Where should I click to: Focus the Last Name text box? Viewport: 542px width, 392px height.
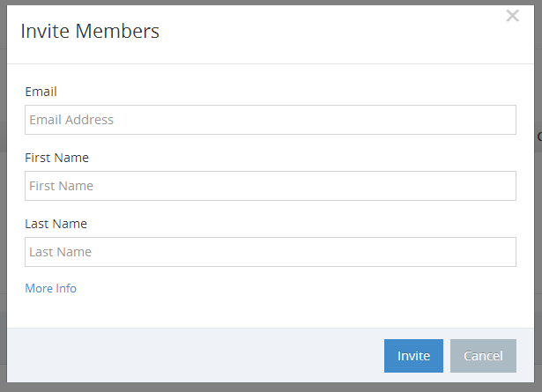tap(271, 252)
